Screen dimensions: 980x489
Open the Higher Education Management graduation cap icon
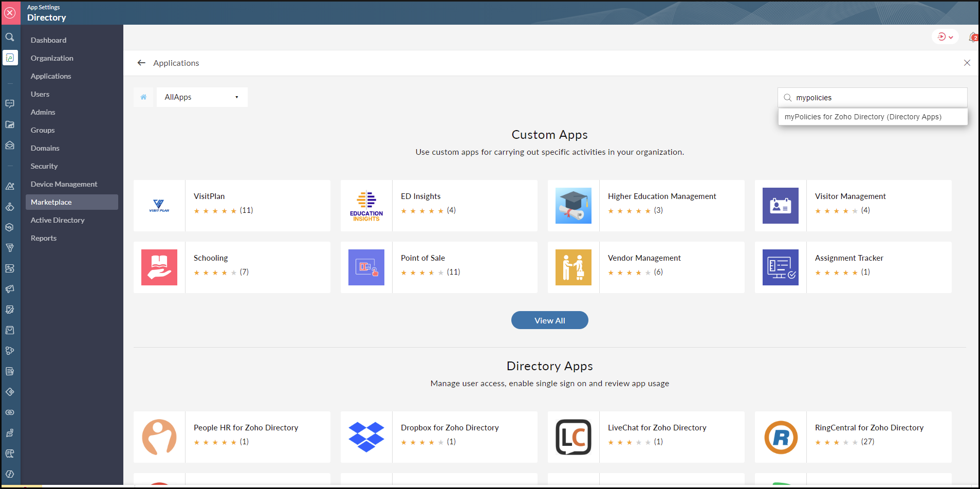[574, 206]
